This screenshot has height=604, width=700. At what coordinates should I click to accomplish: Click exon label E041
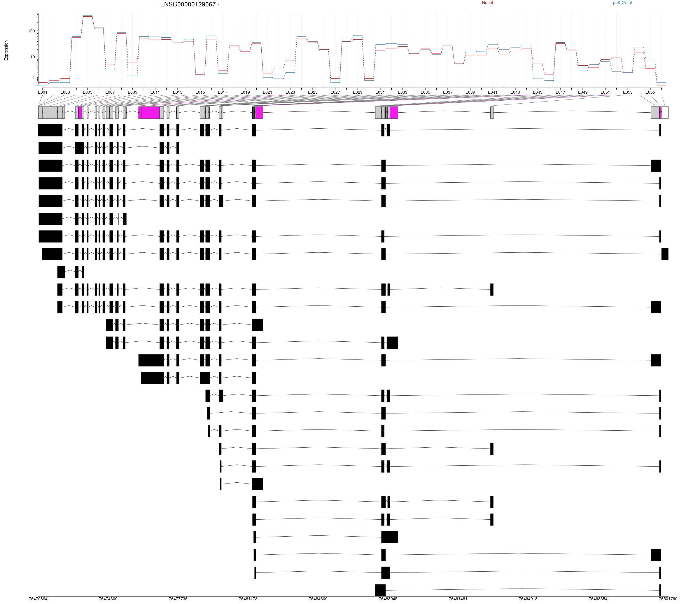(x=493, y=92)
